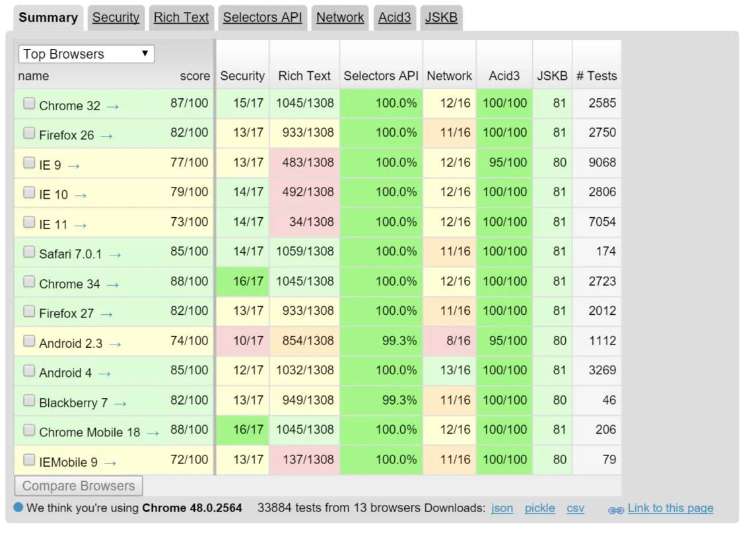Sort by the Rich Text column header
Image resolution: width=756 pixels, height=534 pixels.
coord(304,76)
